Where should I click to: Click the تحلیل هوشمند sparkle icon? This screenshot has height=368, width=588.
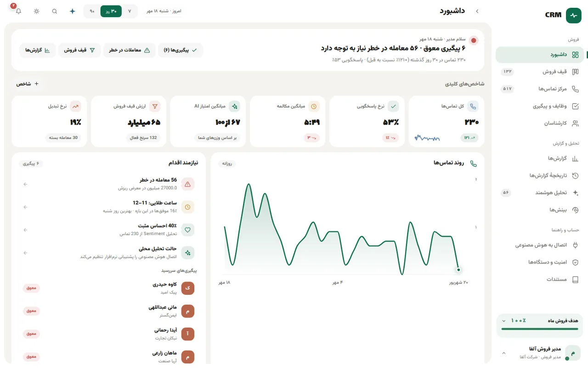coord(575,193)
